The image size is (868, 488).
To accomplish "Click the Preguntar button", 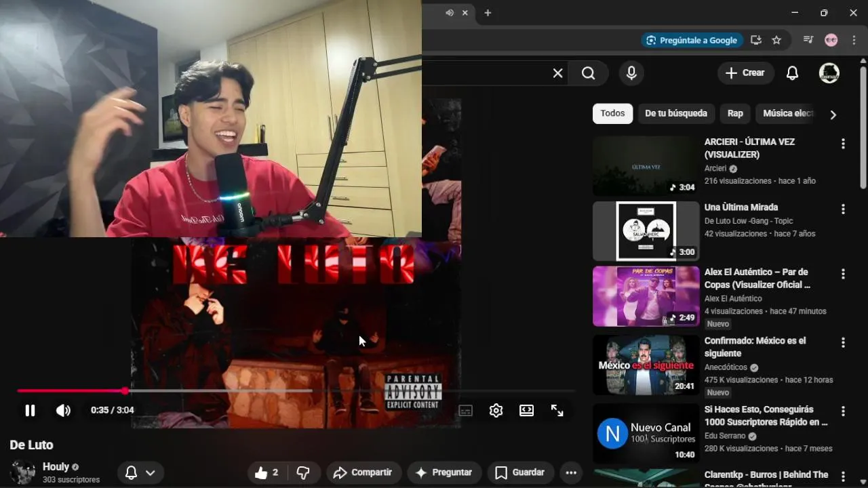I will [444, 472].
